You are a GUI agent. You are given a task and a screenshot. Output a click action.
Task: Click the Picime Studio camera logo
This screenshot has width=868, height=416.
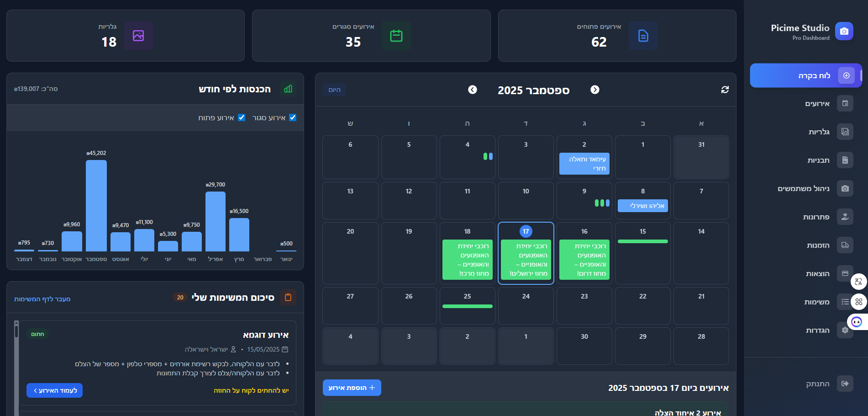[844, 31]
